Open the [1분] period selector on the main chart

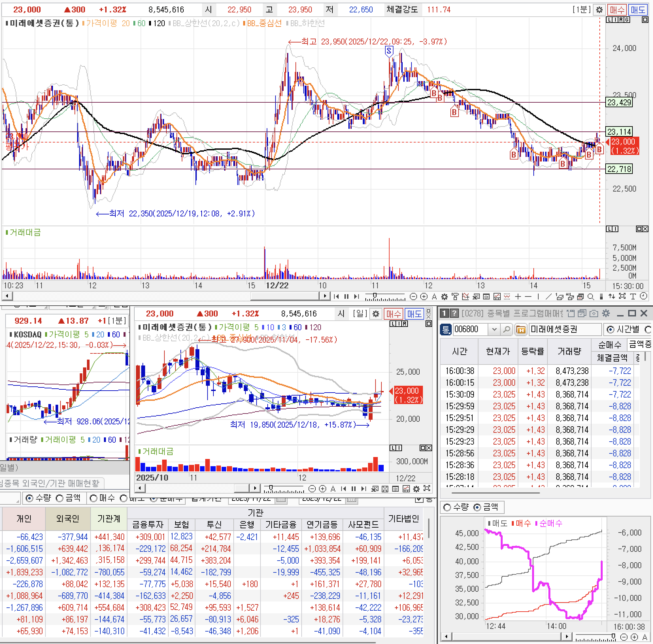click(581, 10)
